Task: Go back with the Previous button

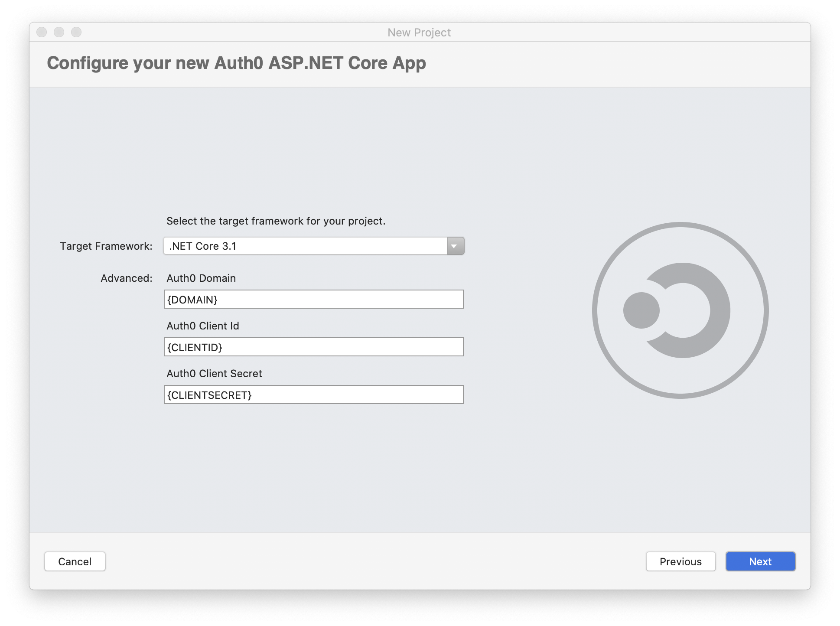Action: (x=680, y=561)
